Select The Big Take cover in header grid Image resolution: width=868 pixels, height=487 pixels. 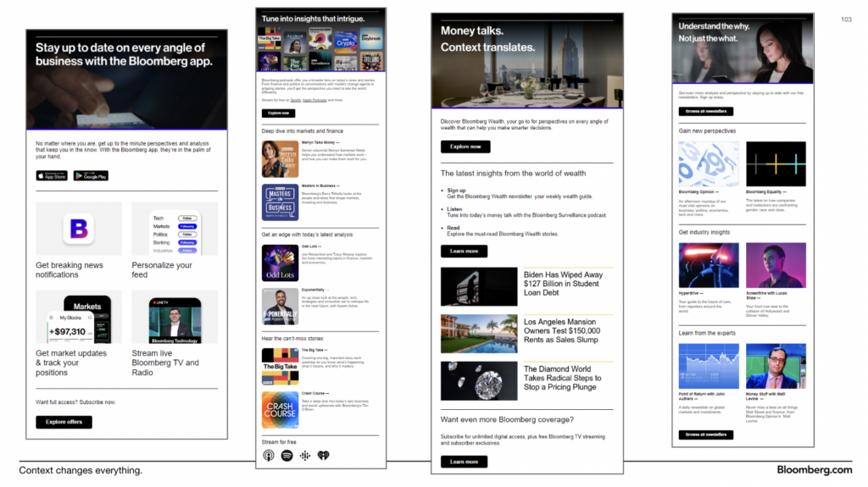269,38
